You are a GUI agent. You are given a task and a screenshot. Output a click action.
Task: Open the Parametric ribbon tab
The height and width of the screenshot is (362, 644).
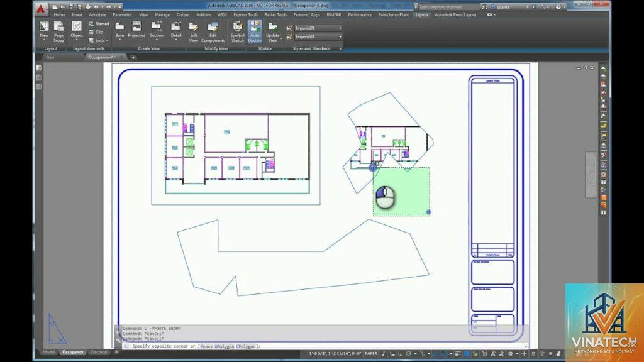pos(123,15)
